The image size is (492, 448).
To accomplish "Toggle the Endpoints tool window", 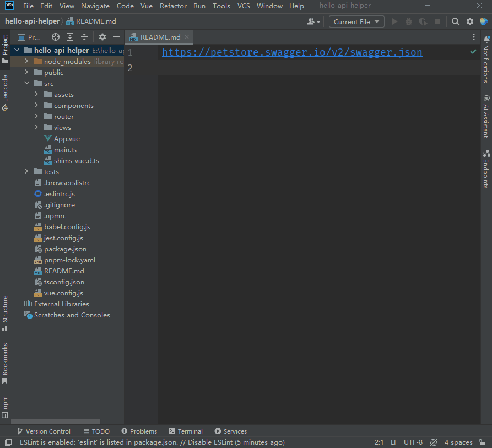I will click(486, 170).
